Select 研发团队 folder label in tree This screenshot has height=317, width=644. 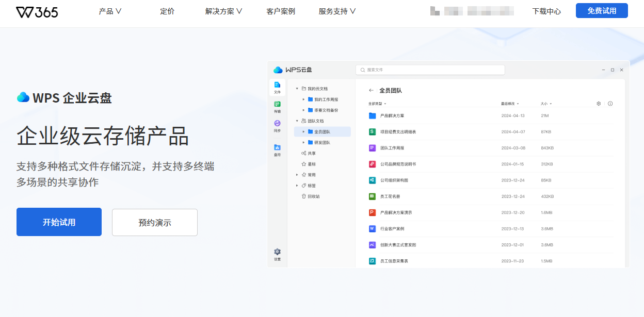(x=322, y=143)
